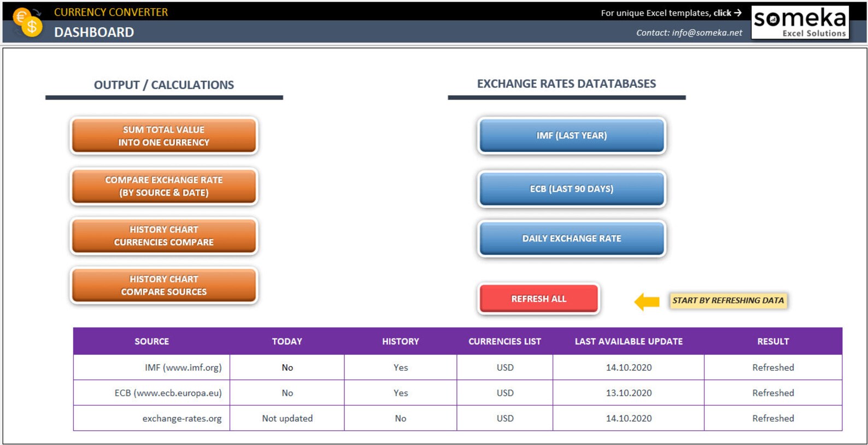Select IMF row's 14.10.2020 date cell
This screenshot has width=868, height=445.
629,367
